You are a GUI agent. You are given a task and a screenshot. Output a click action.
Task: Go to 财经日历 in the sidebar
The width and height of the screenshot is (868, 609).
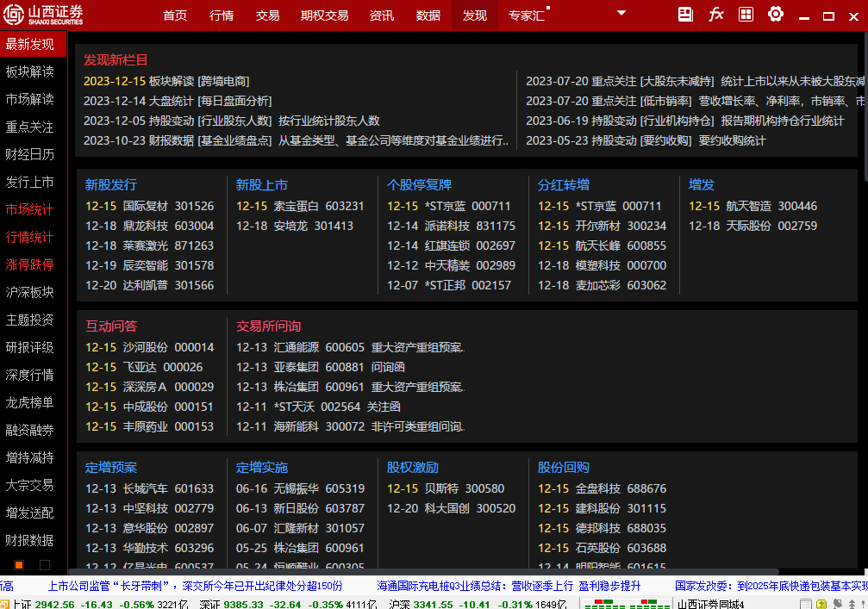(30, 154)
